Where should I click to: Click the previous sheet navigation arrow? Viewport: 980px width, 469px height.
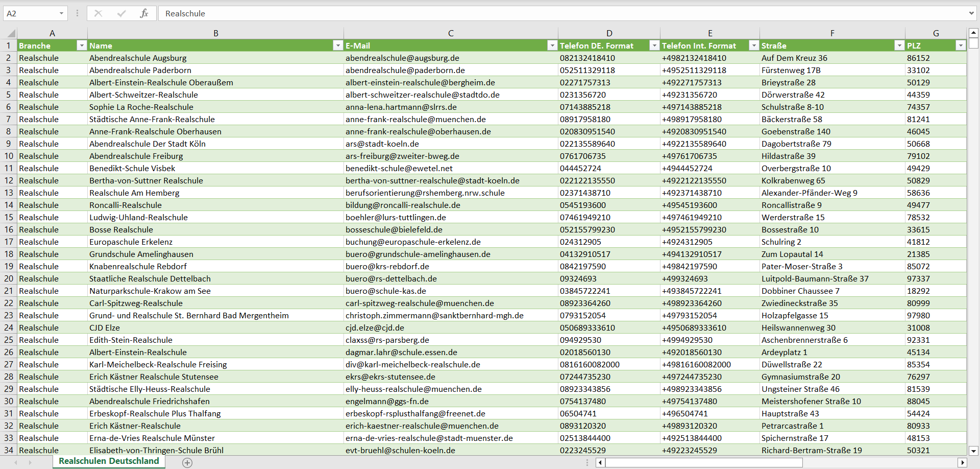coord(16,462)
